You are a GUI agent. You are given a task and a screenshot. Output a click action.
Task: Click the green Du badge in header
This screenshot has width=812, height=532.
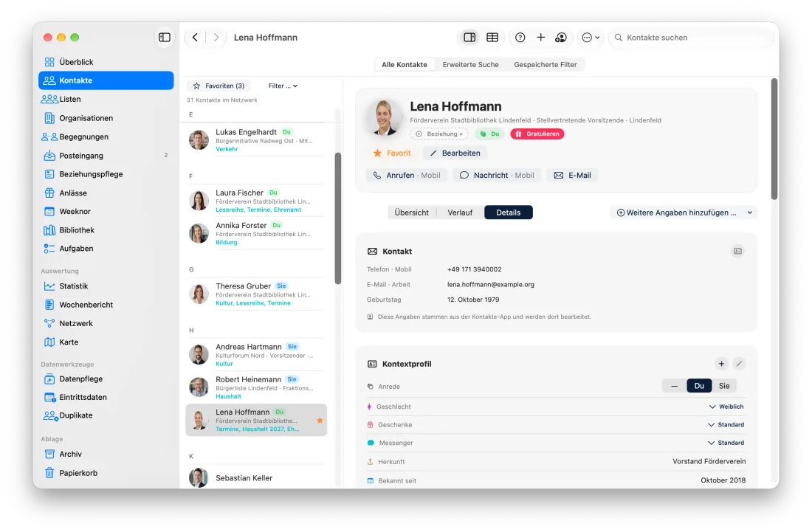[x=489, y=134]
